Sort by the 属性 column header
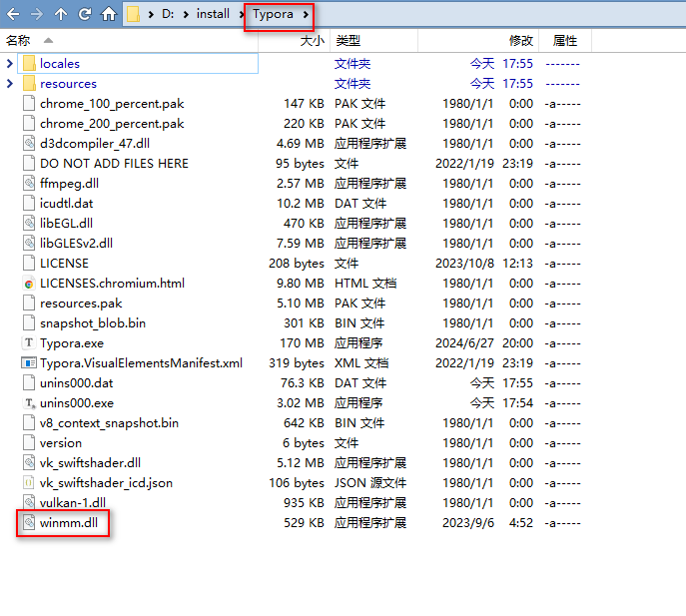This screenshot has height=616, width=686. (x=565, y=41)
